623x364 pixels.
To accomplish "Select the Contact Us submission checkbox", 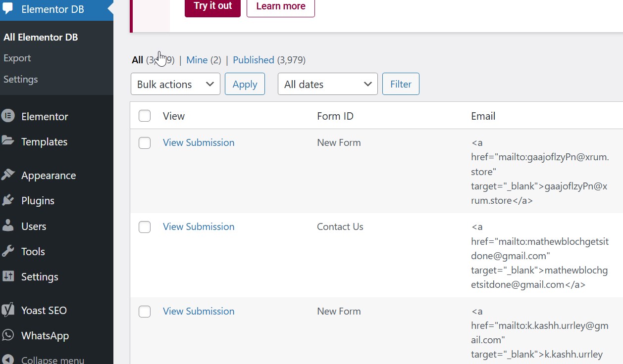I will click(145, 227).
